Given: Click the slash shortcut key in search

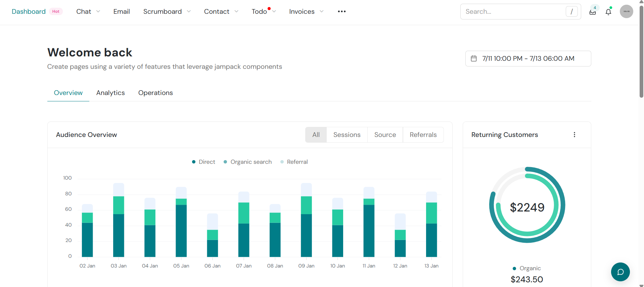Looking at the screenshot, I should (x=571, y=11).
